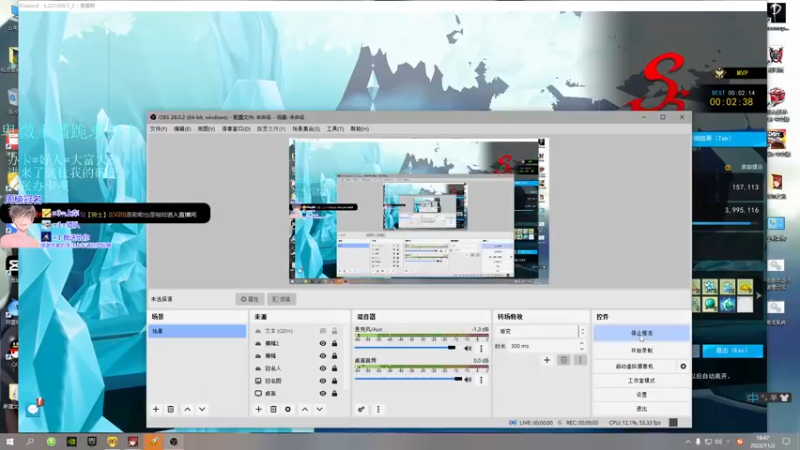
Task: Open taskbar search magnifier icon
Action: 30,441
